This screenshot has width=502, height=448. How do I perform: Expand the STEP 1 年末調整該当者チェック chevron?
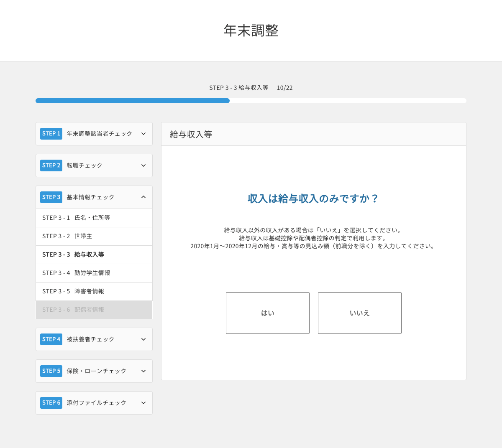143,134
